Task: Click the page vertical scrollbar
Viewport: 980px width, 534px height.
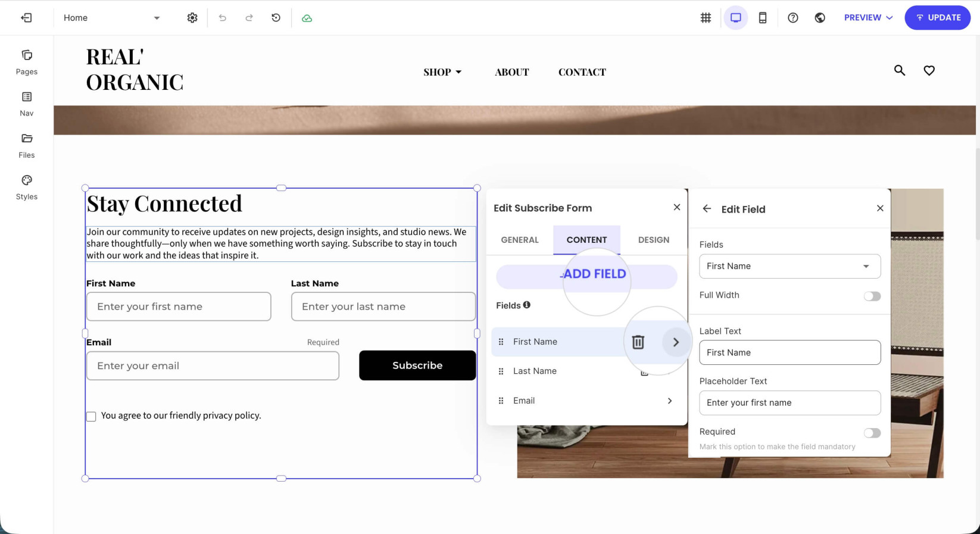Action: [977, 194]
